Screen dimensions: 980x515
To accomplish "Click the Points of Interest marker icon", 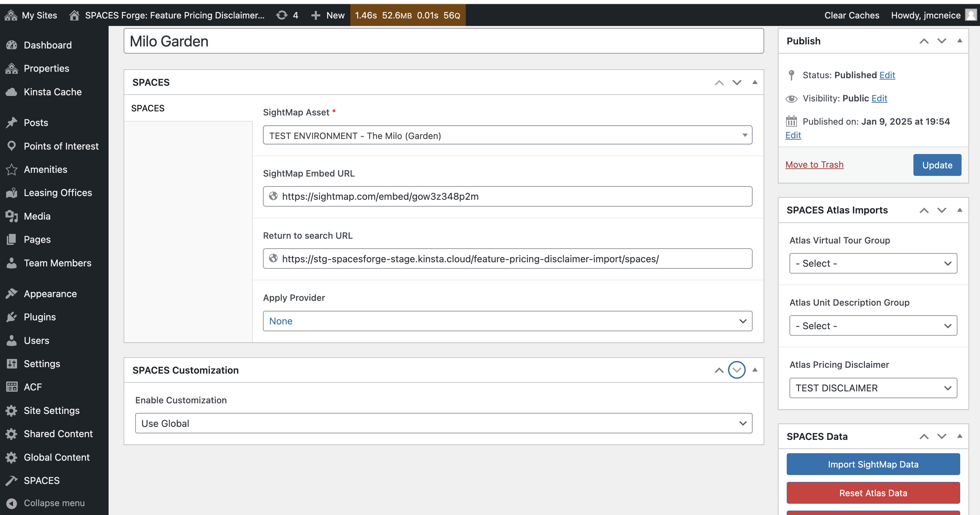I will click(x=12, y=146).
